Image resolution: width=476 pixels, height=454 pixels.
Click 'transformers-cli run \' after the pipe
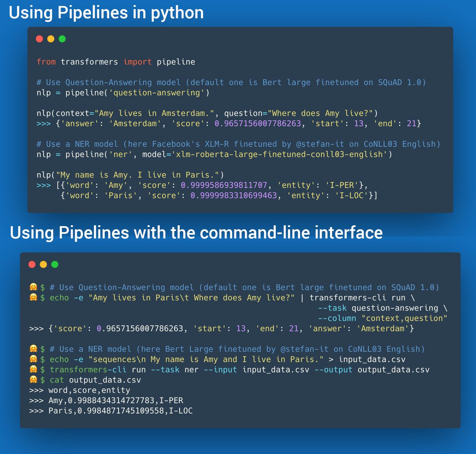pyautogui.click(x=363, y=298)
